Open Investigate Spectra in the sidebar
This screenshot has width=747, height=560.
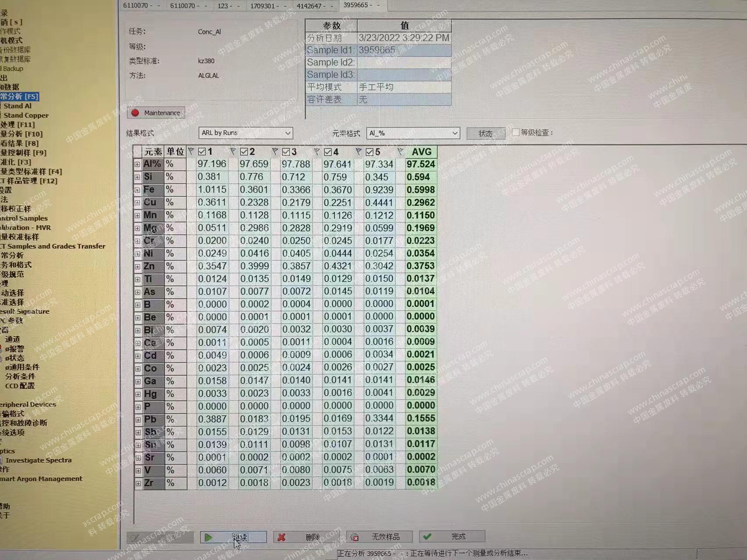[38, 460]
